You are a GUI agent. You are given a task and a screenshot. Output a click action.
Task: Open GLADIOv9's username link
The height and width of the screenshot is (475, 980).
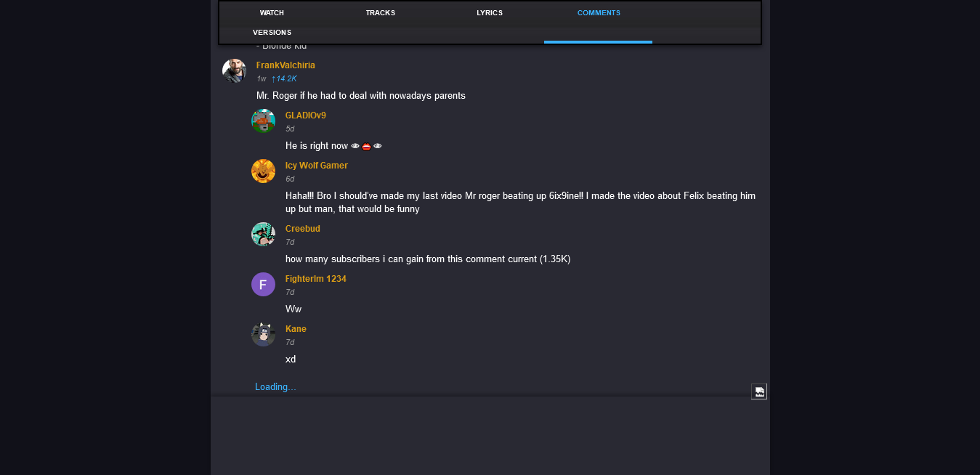coord(305,115)
